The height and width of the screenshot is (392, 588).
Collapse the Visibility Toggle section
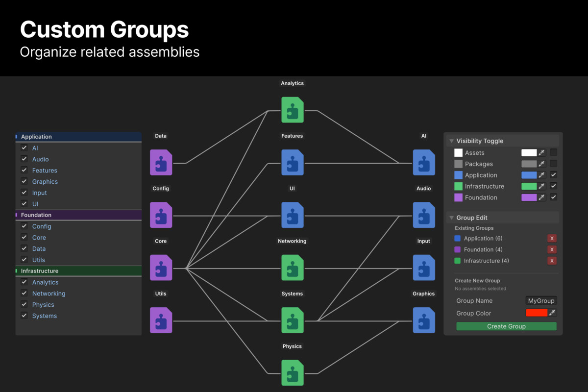452,141
